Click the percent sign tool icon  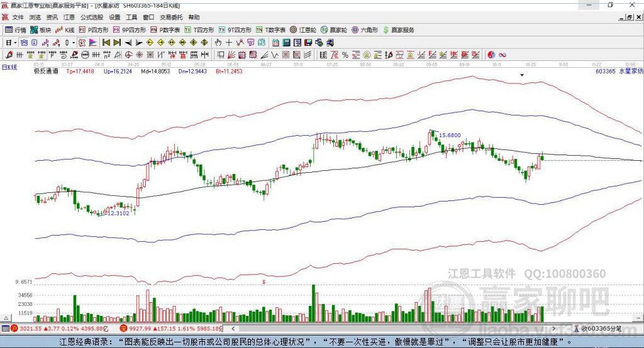pyautogui.click(x=345, y=55)
